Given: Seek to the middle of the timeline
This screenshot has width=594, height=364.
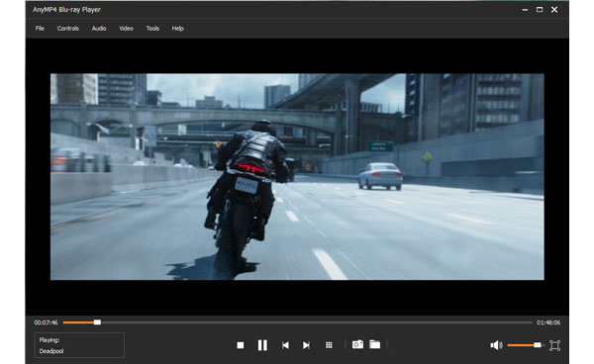Looking at the screenshot, I should tap(298, 322).
